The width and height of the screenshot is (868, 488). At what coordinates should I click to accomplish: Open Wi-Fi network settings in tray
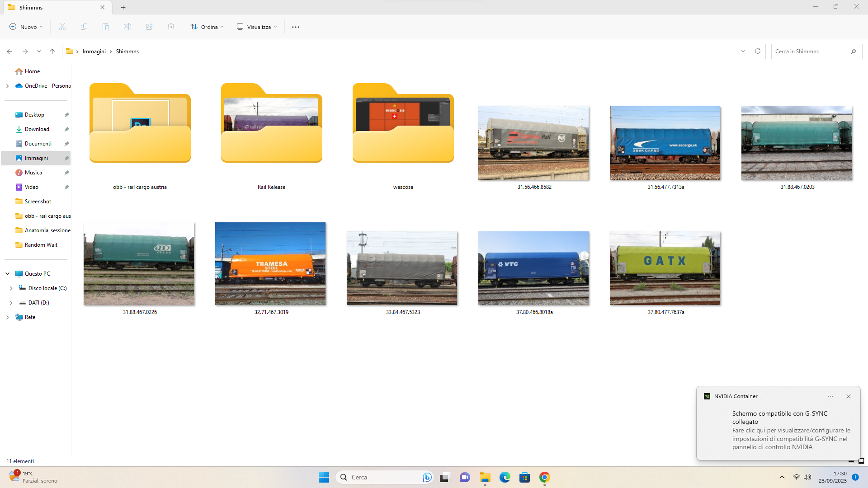[x=797, y=477]
